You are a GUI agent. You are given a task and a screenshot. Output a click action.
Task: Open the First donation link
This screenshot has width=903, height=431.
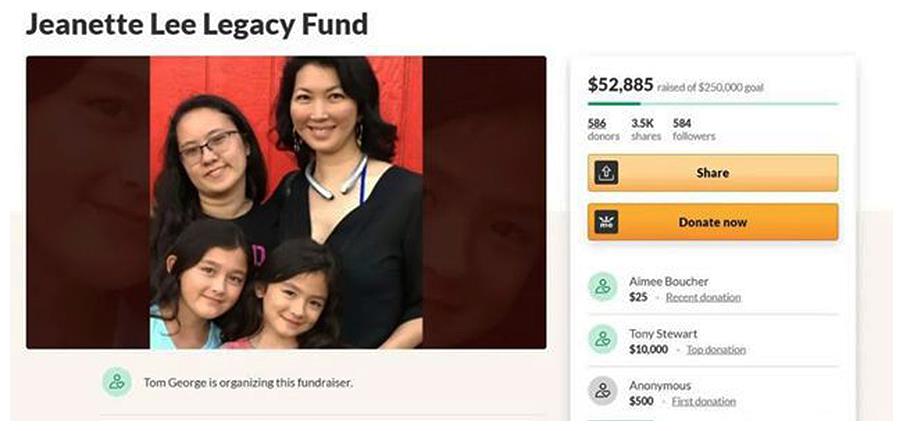click(704, 402)
